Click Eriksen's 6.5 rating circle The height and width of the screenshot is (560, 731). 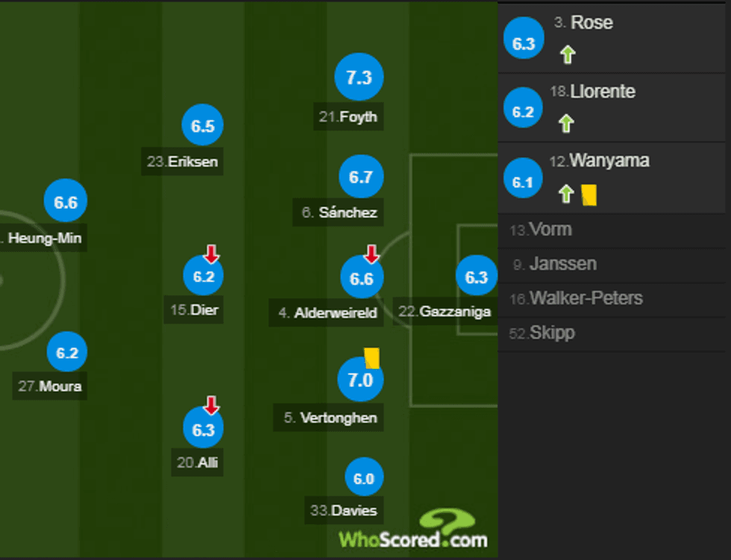tap(201, 125)
